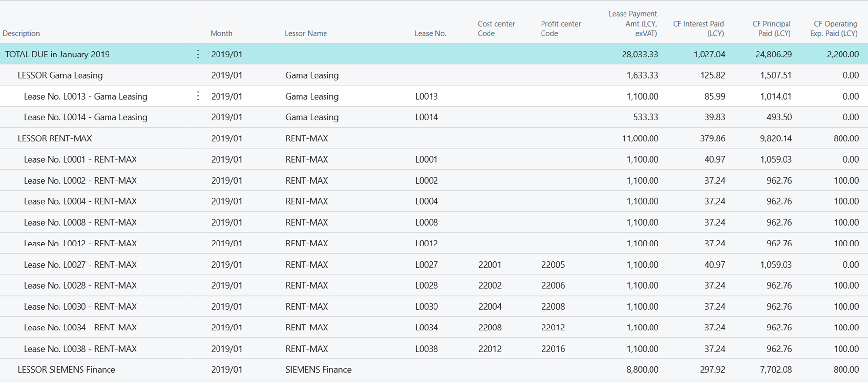Click Lease Payment Amt (LCY, exVAT) header
Viewport: 868px width, 383px height.
[x=633, y=24]
